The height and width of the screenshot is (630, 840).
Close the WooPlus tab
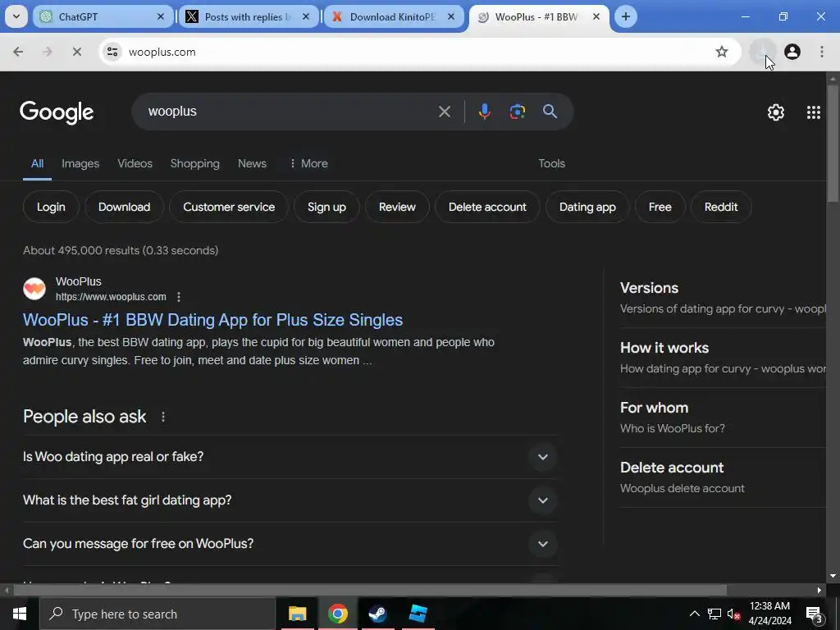pos(596,16)
